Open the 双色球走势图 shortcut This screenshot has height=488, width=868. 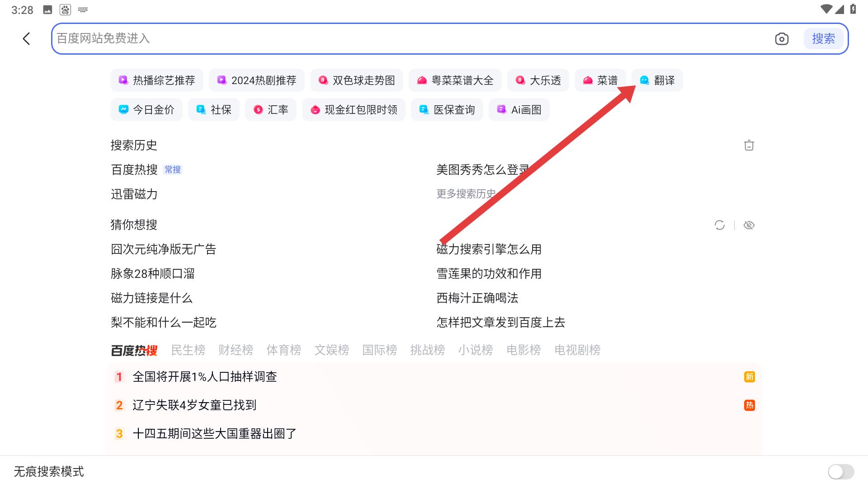click(x=357, y=80)
